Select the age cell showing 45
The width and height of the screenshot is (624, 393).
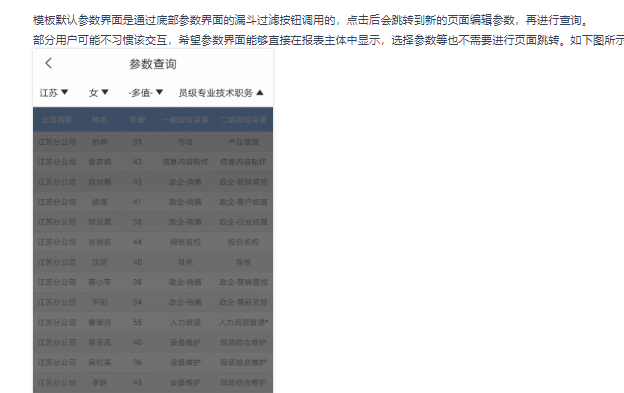point(137,383)
